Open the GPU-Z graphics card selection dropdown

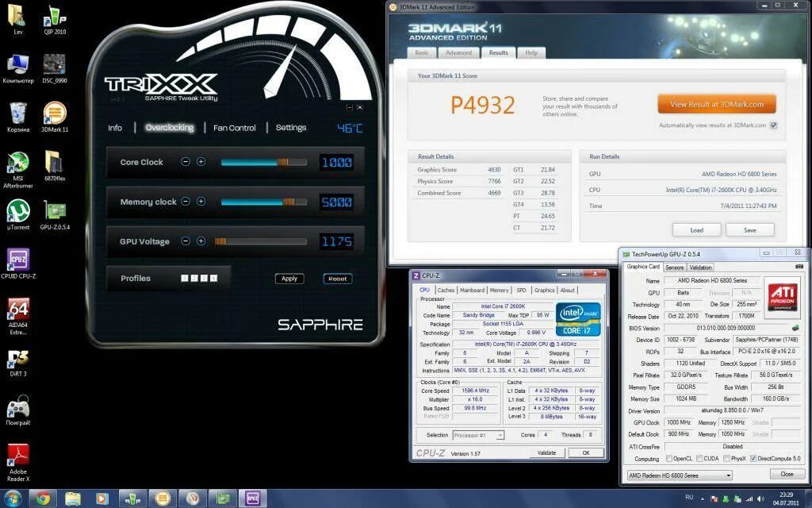[x=680, y=475]
